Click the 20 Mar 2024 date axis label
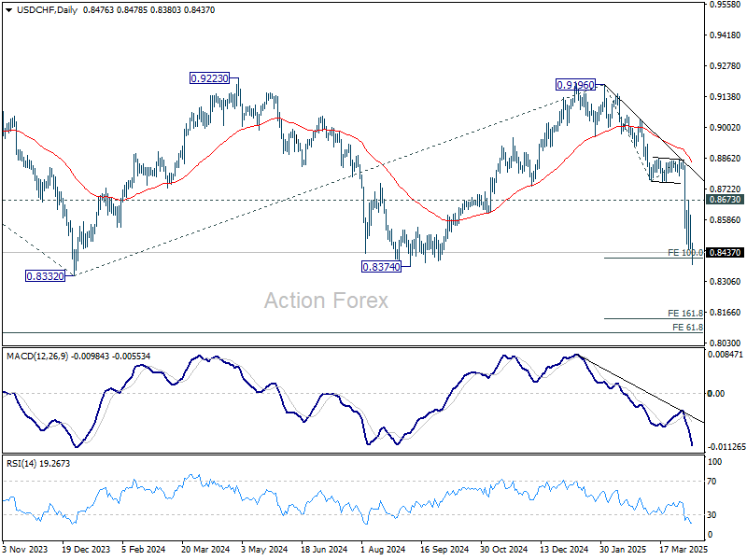 coord(205,549)
